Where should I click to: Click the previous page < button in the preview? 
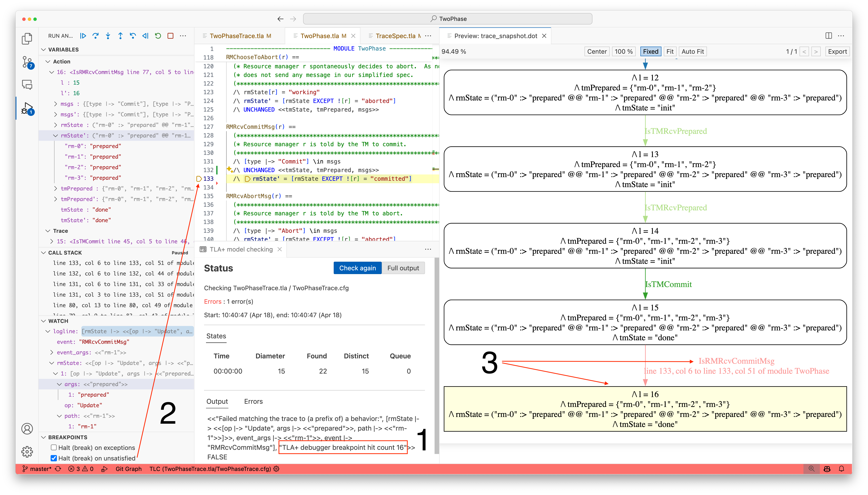point(804,51)
